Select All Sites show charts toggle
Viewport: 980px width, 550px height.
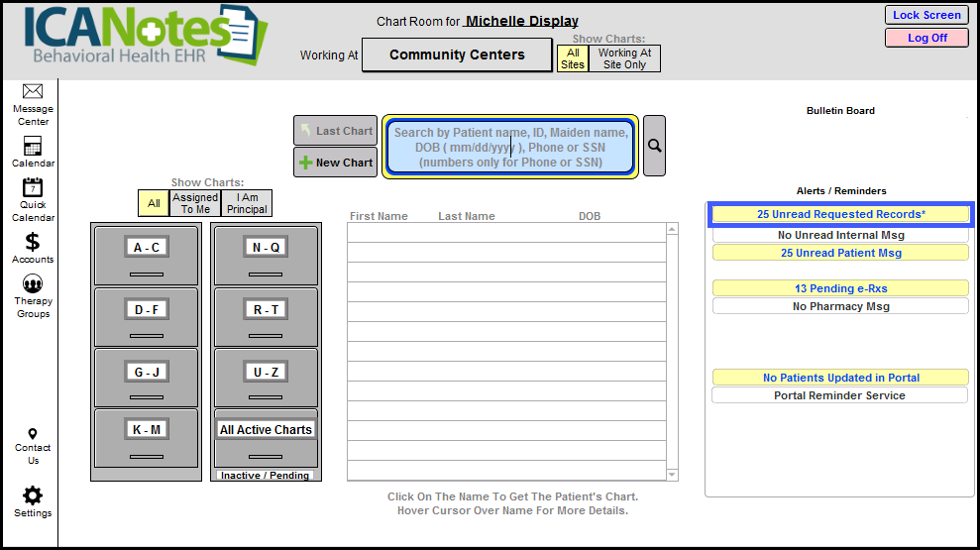(573, 58)
